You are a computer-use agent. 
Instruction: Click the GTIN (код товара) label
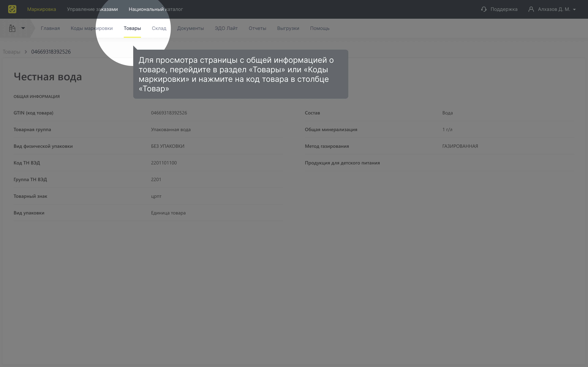pos(34,113)
